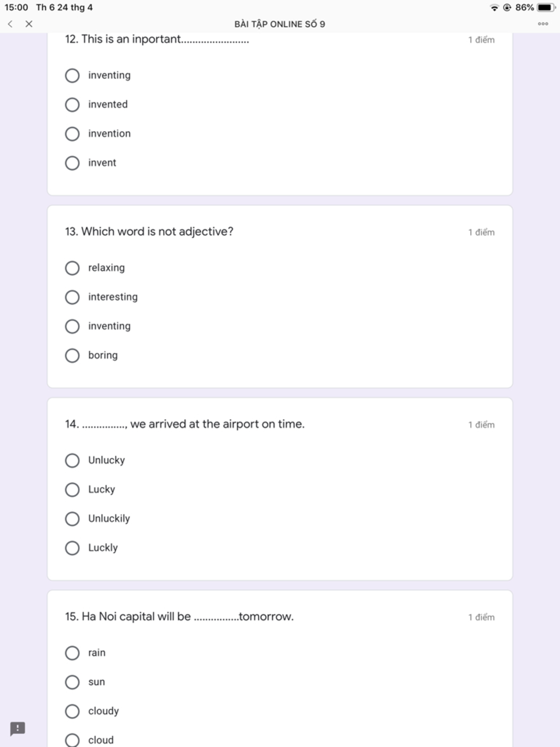Select 'cloudy' for question 15
This screenshot has width=560, height=747.
coord(72,711)
